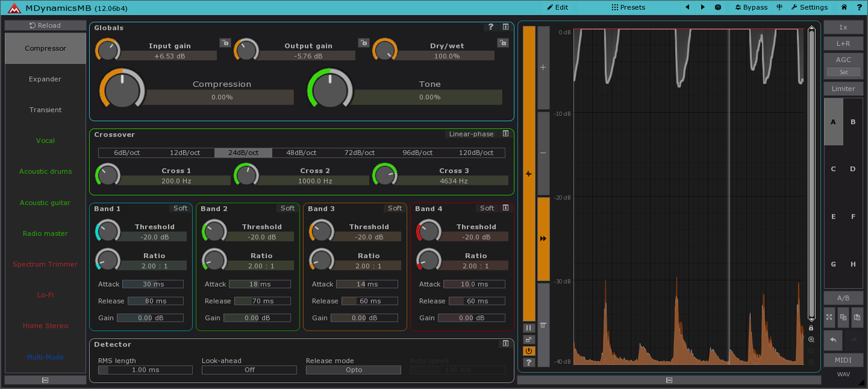Click the Detector panel menu icon
The width and height of the screenshot is (868, 389).
pyautogui.click(x=506, y=344)
